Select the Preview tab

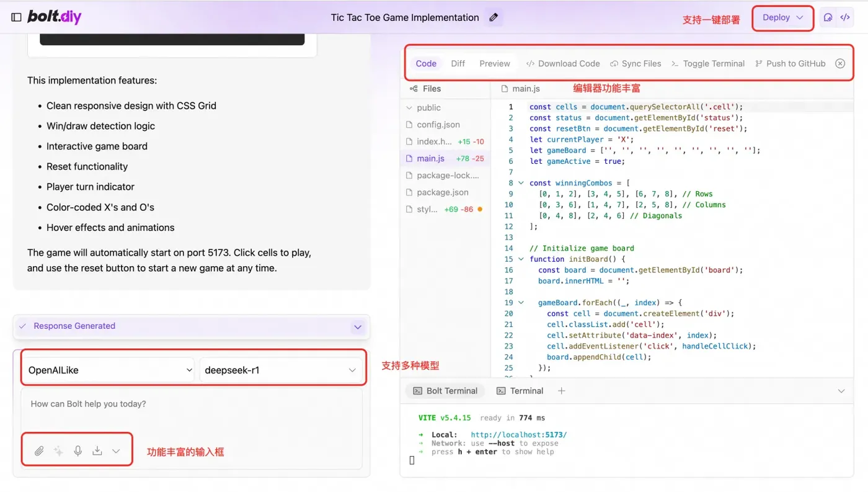[495, 63]
